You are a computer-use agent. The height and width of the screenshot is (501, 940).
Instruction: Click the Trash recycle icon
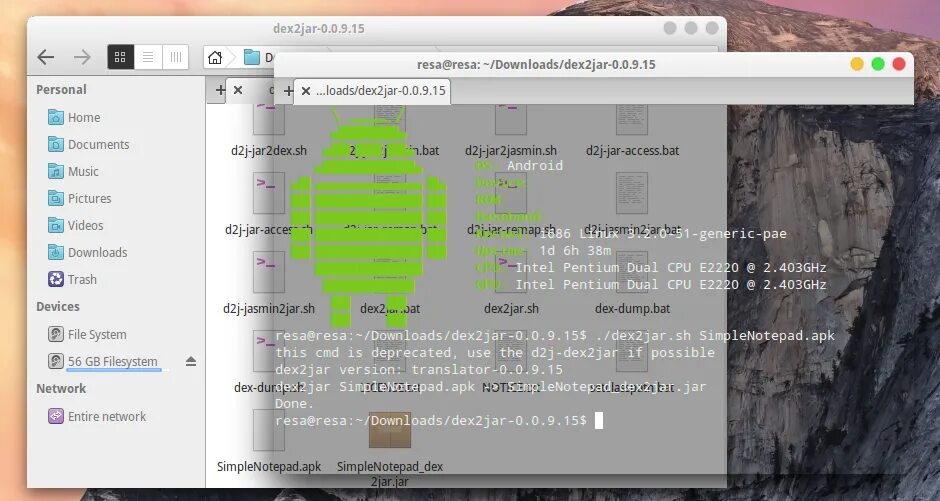tap(56, 279)
